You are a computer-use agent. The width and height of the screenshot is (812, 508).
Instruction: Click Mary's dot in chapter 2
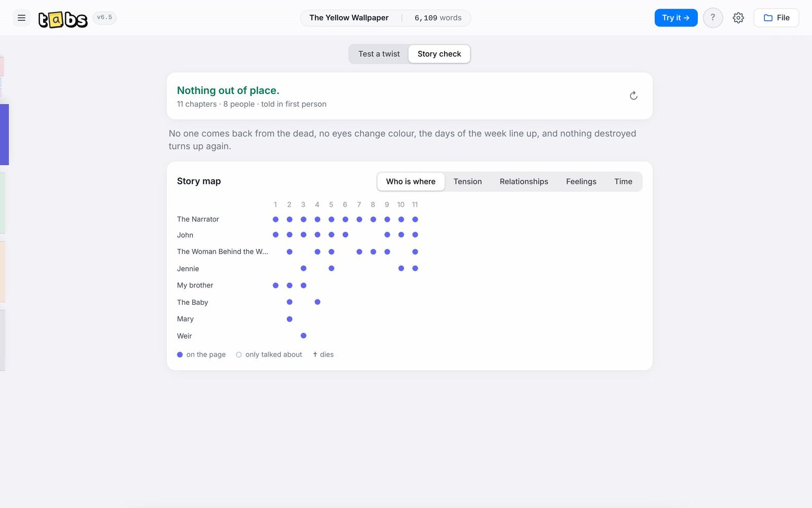click(289, 319)
